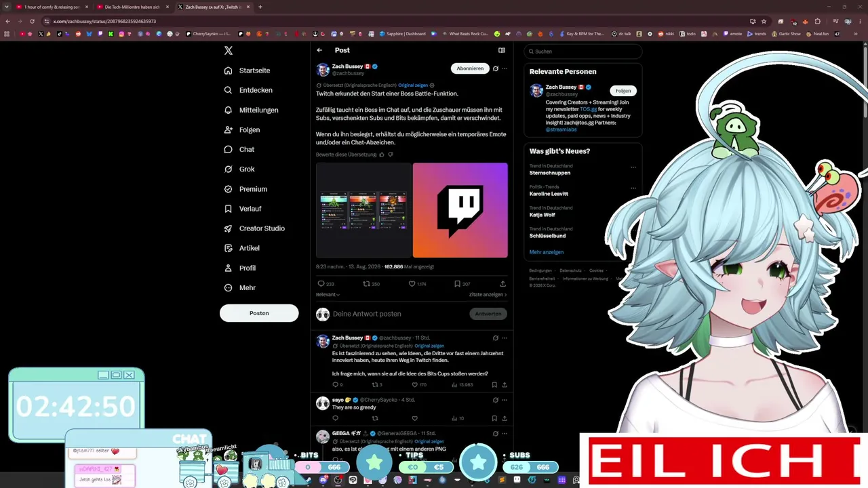Open translation info icon on main post
The height and width of the screenshot is (488, 868).
[432, 85]
